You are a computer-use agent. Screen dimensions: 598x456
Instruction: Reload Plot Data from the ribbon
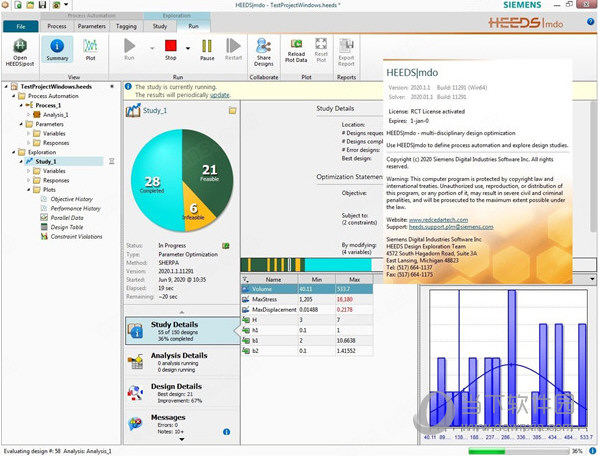pos(296,51)
